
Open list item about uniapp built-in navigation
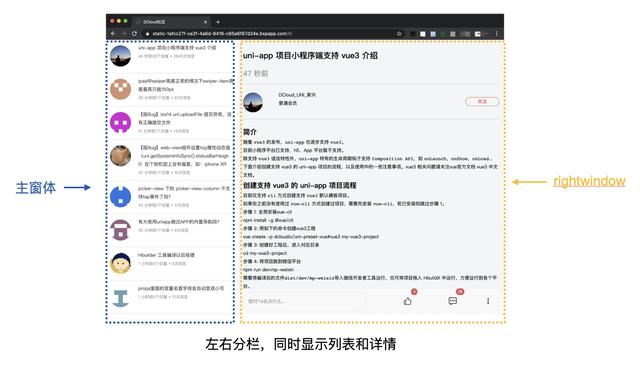click(171, 230)
